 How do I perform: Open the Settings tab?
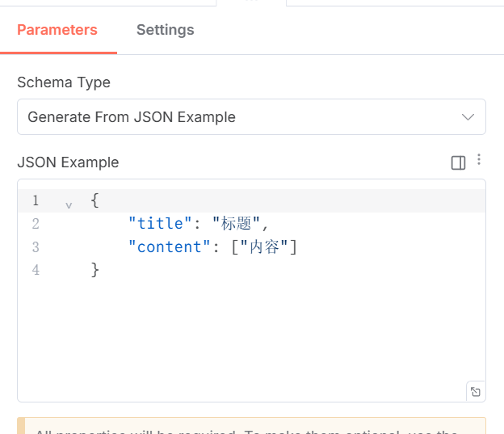click(165, 30)
